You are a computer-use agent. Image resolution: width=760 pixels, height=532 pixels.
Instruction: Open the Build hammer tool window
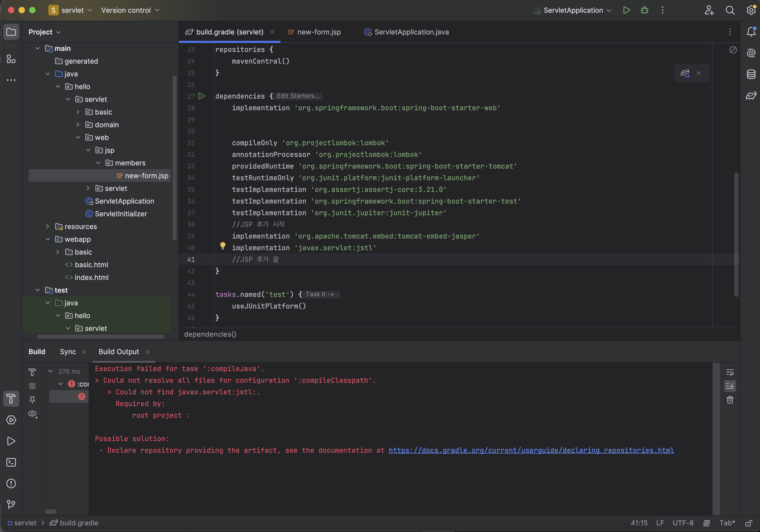(x=11, y=399)
